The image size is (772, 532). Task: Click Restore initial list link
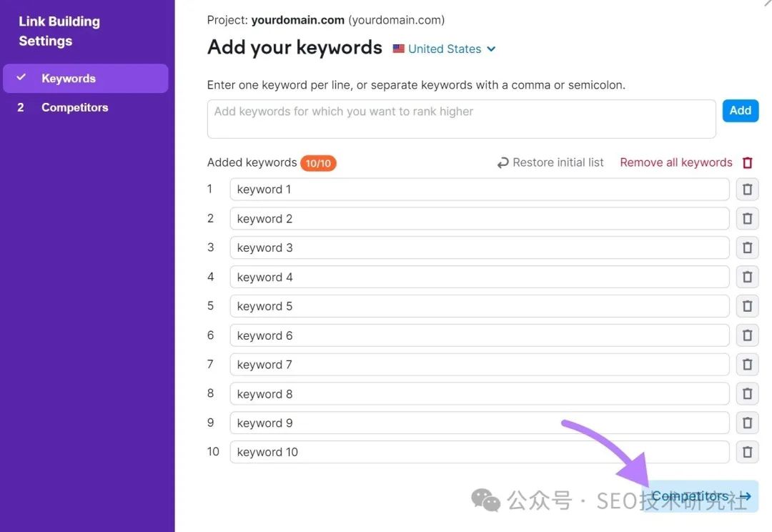coord(558,162)
